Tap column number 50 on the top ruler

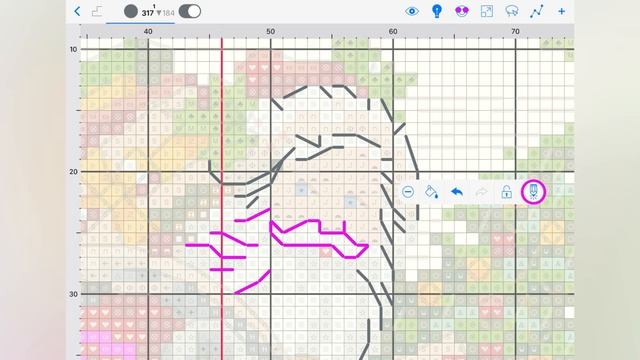pyautogui.click(x=270, y=31)
